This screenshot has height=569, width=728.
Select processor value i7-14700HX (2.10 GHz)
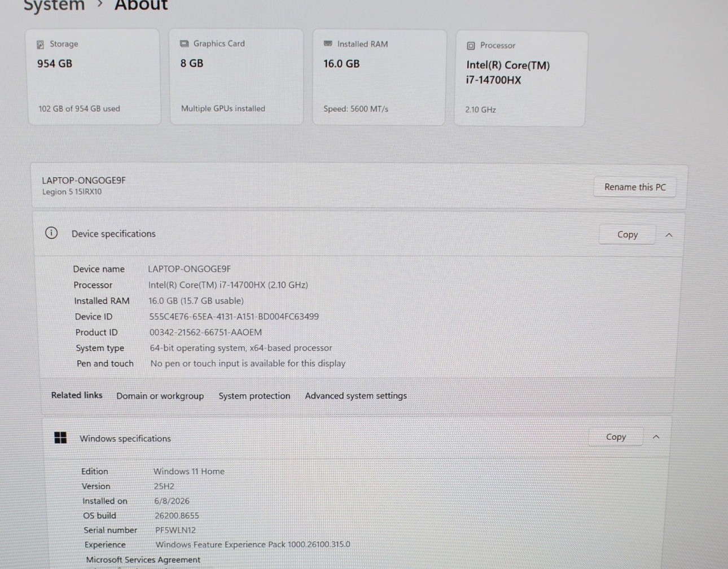[x=228, y=285]
